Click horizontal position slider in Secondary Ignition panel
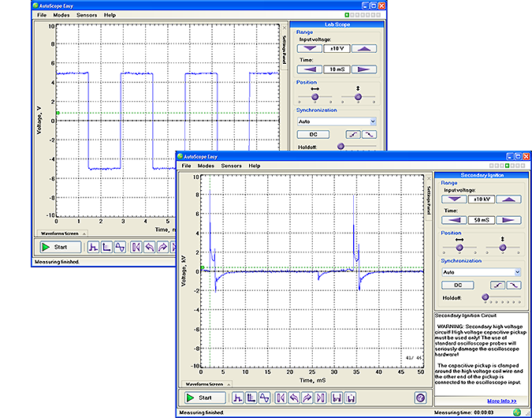 pos(459,248)
